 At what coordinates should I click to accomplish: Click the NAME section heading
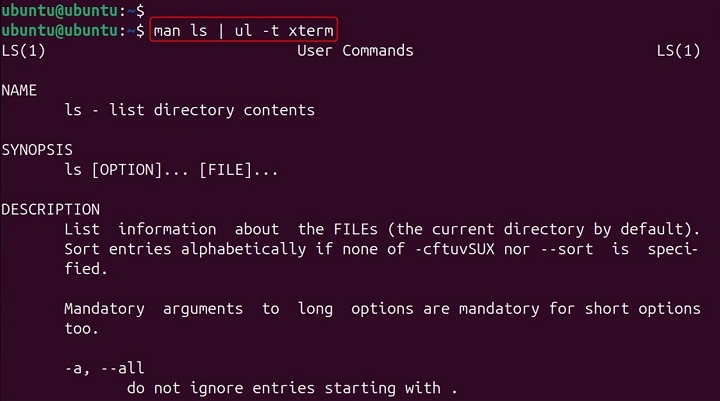point(19,90)
